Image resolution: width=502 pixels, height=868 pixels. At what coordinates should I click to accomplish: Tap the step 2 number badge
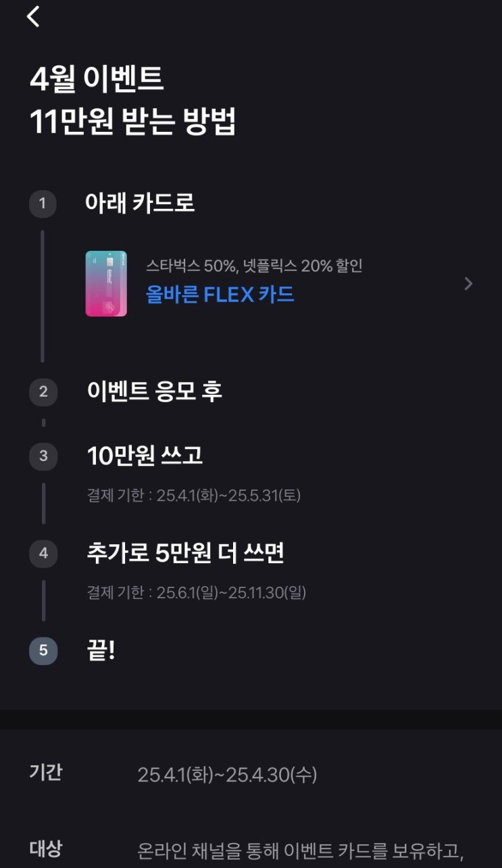click(43, 391)
